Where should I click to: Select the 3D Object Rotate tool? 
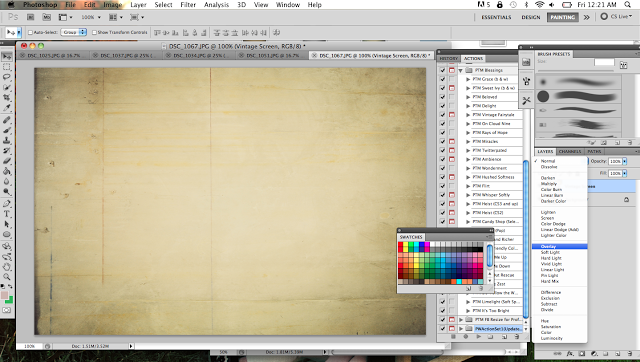(7, 247)
